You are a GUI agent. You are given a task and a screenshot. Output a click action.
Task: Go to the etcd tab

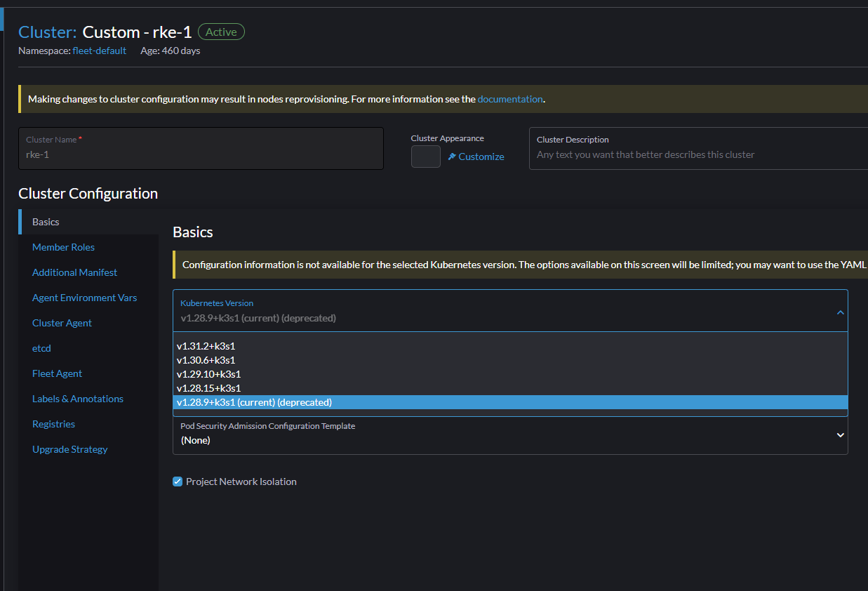tap(41, 348)
